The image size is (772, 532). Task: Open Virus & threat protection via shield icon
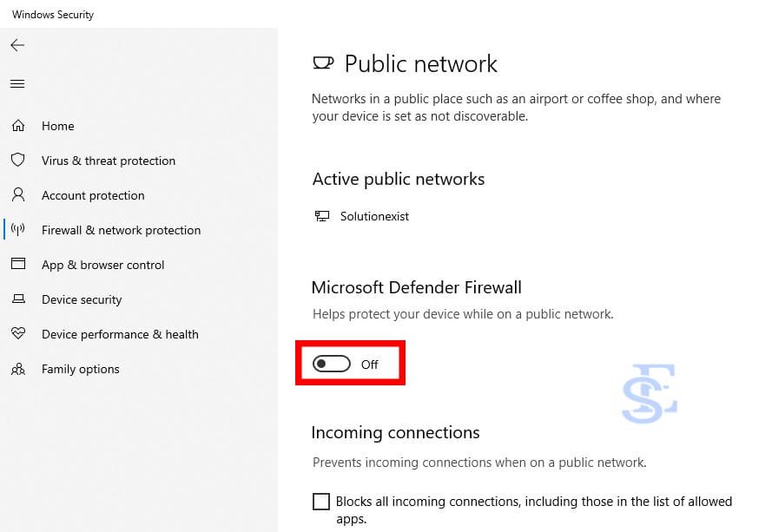17,161
